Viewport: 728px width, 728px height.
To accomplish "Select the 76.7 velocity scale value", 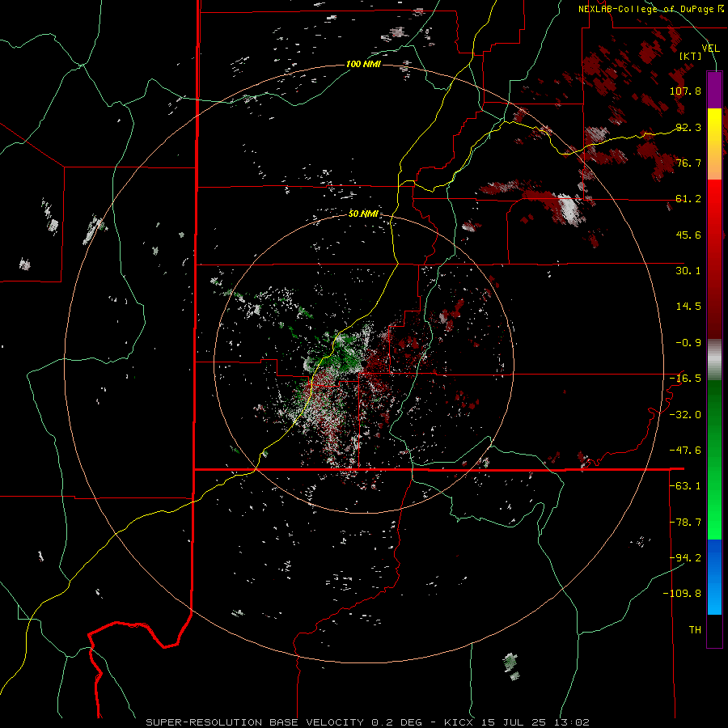I will tap(688, 163).
